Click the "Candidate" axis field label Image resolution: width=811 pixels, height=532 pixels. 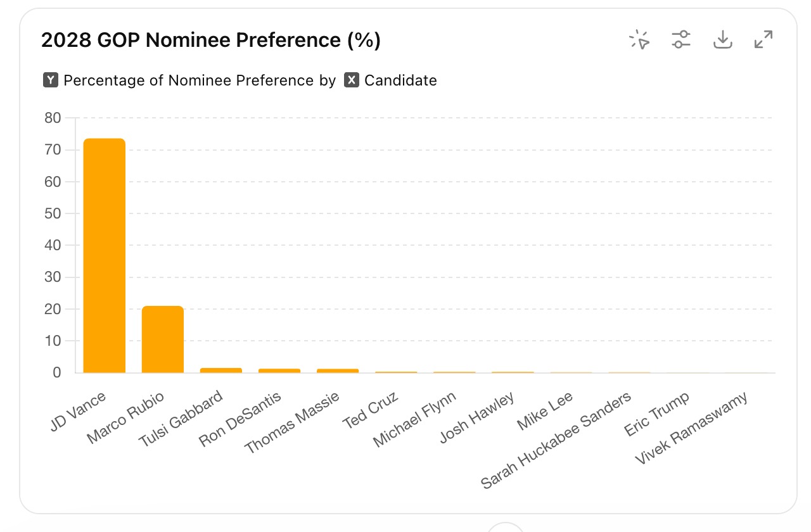click(x=400, y=80)
